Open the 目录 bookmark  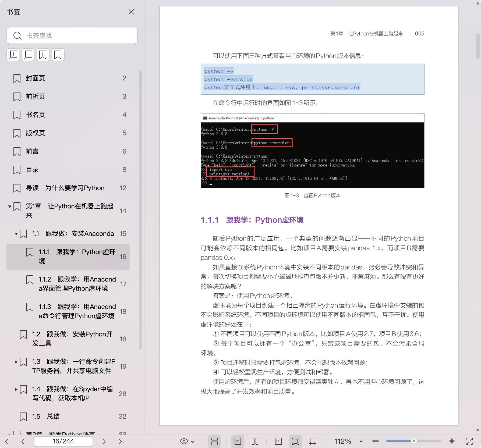click(68, 170)
